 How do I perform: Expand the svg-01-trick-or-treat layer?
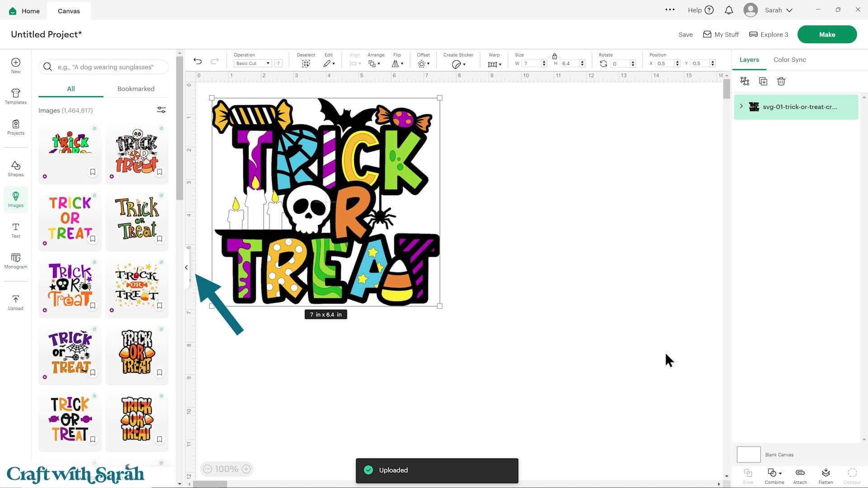click(741, 107)
